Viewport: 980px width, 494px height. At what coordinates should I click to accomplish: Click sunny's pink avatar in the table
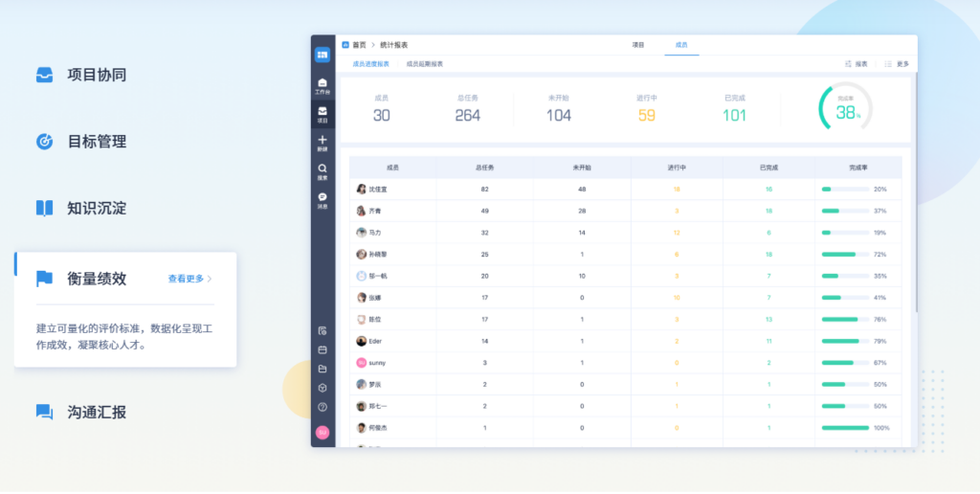[x=361, y=363]
